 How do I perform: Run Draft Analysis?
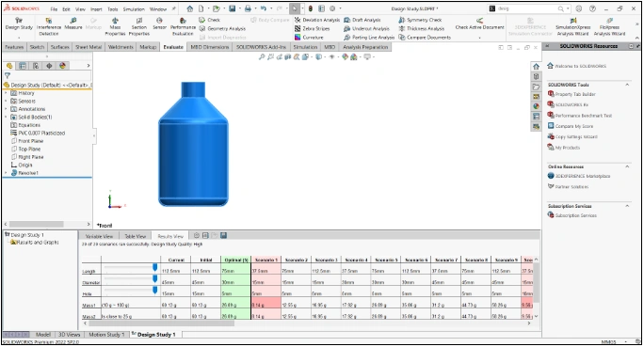[362, 20]
